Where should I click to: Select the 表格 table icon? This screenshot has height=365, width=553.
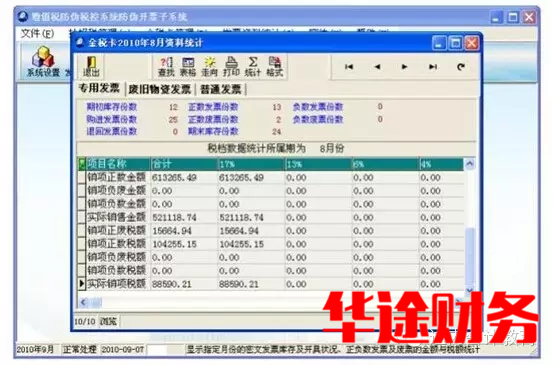188,67
